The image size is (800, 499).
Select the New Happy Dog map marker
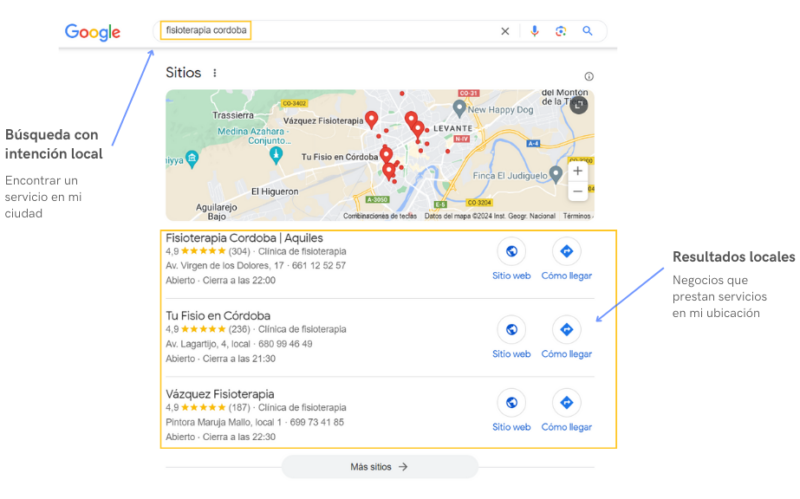pyautogui.click(x=459, y=108)
